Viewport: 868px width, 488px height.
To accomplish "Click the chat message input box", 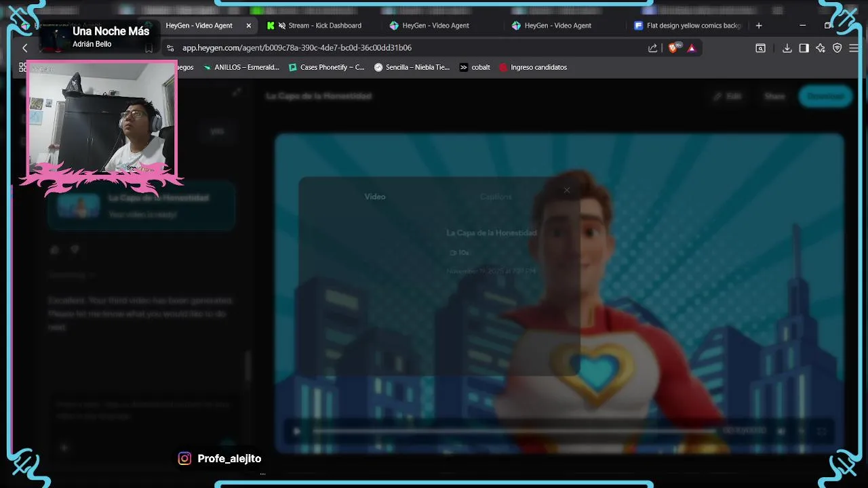I will 142,411.
